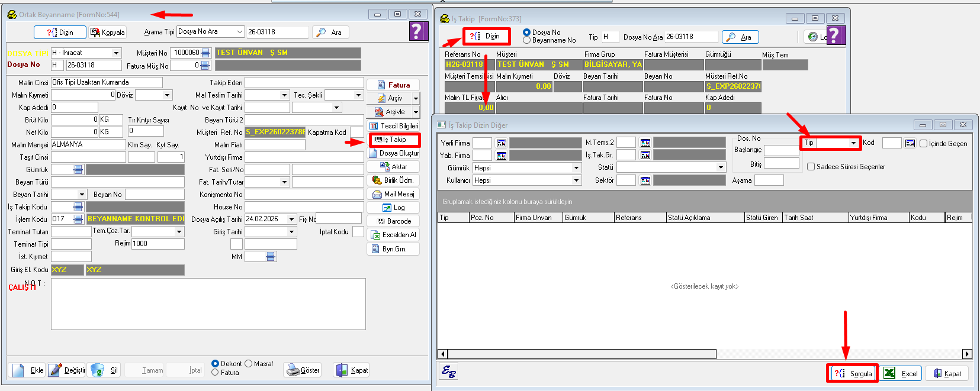The height and width of the screenshot is (391, 980).
Task: Click the Firma Unvan column header
Action: click(x=536, y=218)
